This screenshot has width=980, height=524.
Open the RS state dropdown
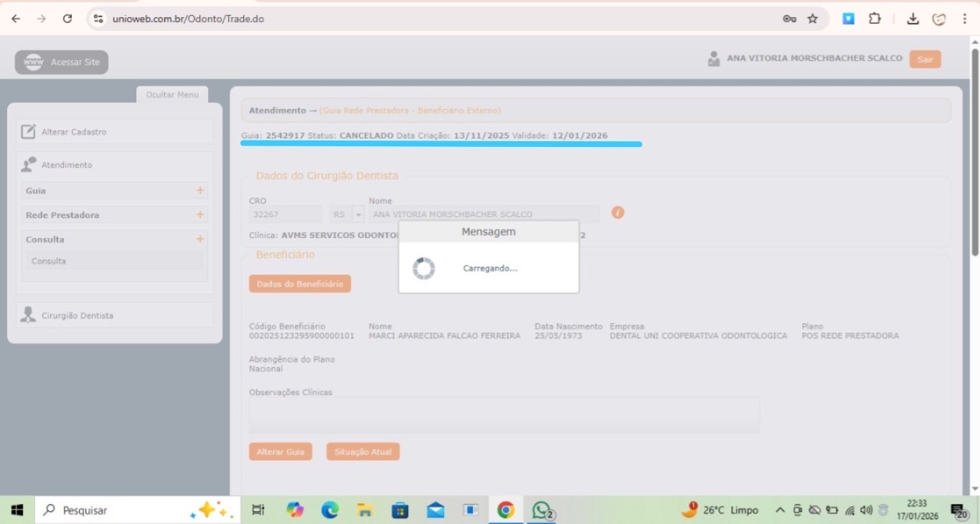coord(347,214)
